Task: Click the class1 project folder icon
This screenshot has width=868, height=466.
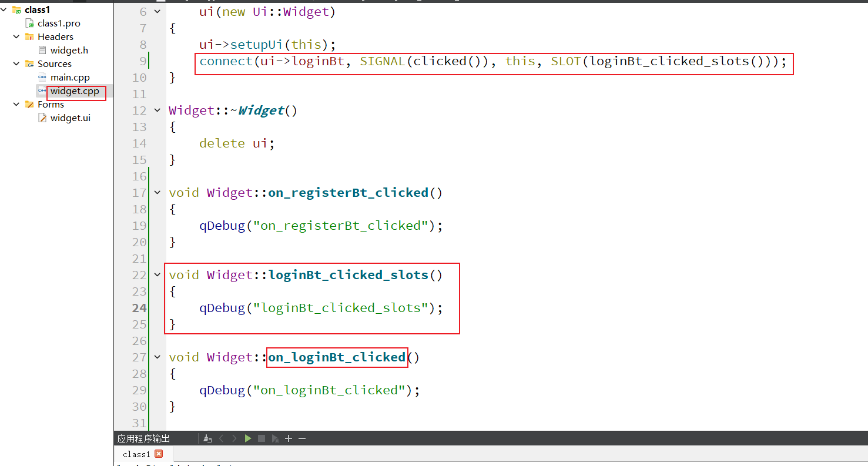Action: pyautogui.click(x=16, y=10)
